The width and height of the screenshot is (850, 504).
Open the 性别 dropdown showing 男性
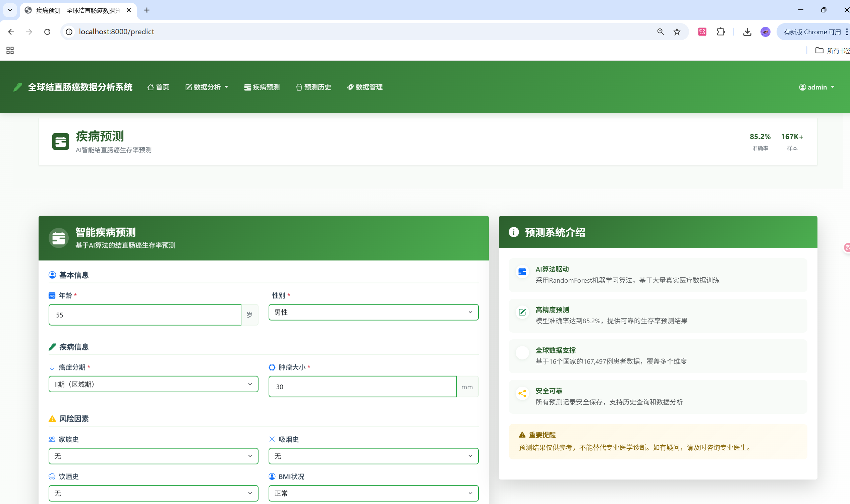coord(373,312)
